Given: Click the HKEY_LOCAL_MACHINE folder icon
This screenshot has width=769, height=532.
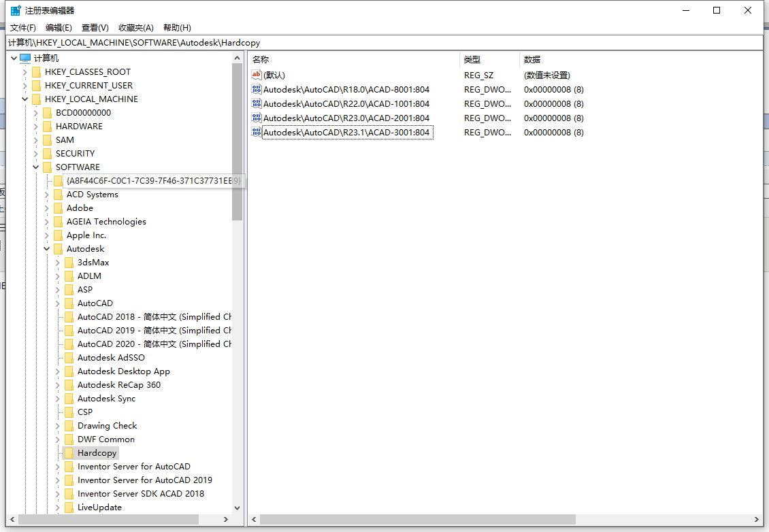Looking at the screenshot, I should pyautogui.click(x=36, y=99).
